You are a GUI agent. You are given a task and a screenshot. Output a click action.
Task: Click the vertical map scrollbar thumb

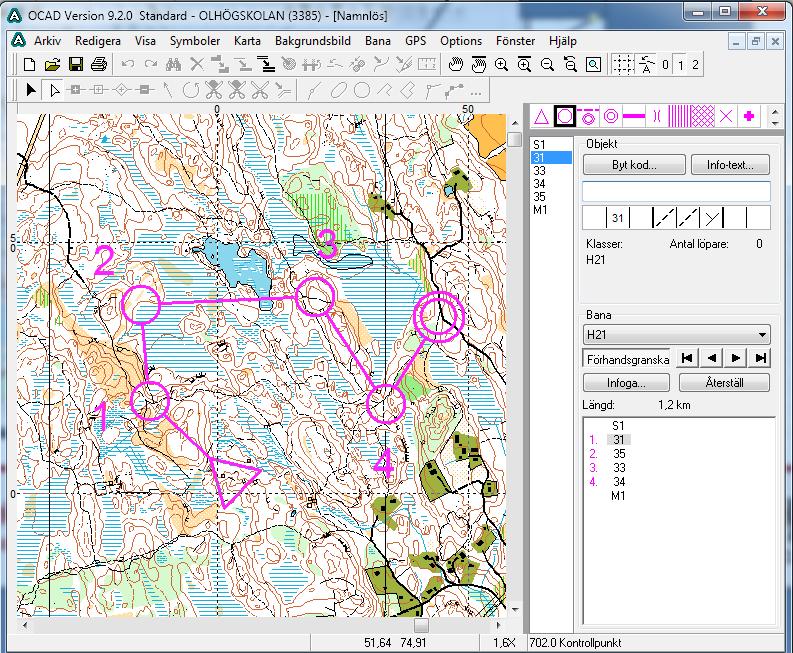515,139
